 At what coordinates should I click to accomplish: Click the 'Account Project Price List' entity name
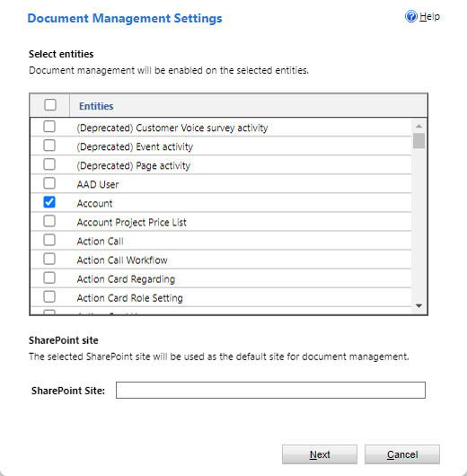point(131,222)
